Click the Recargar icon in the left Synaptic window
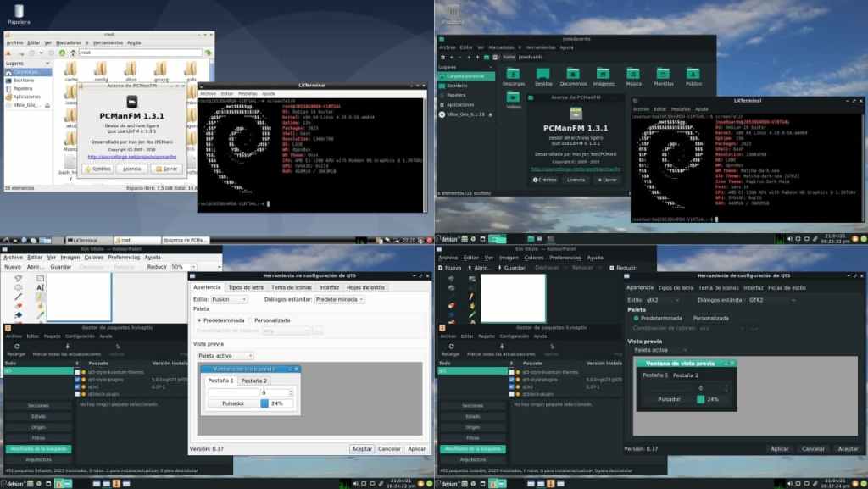This screenshot has width=868, height=489. pos(16,346)
